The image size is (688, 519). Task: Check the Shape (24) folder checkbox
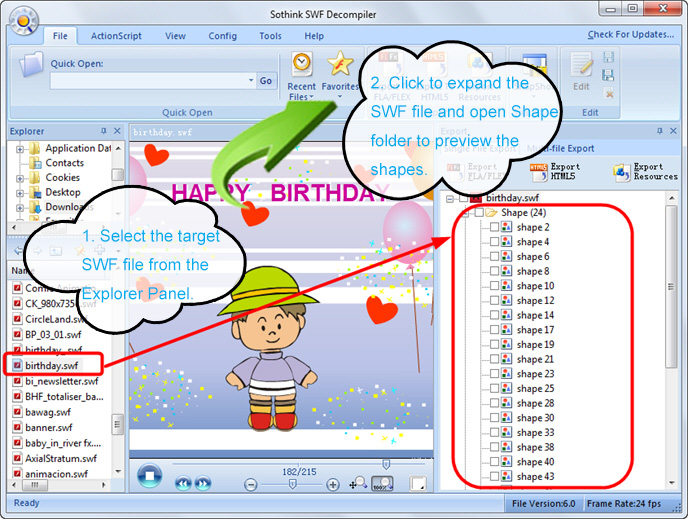click(479, 212)
